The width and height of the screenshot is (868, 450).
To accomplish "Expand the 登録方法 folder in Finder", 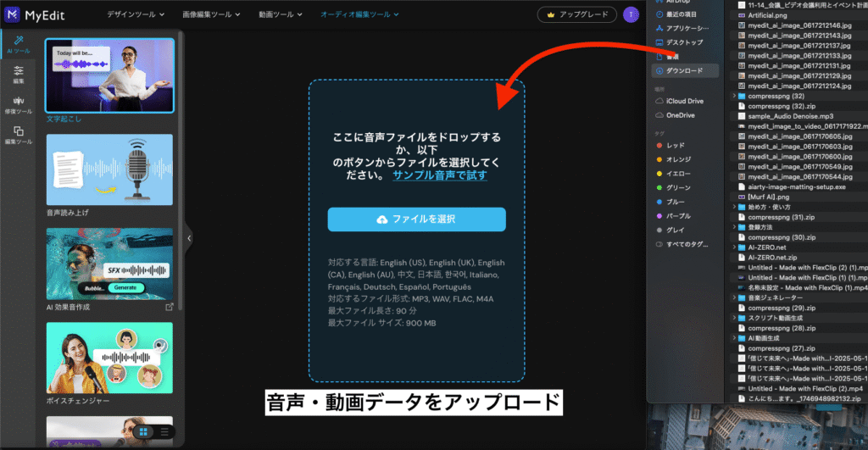I will pyautogui.click(x=734, y=227).
